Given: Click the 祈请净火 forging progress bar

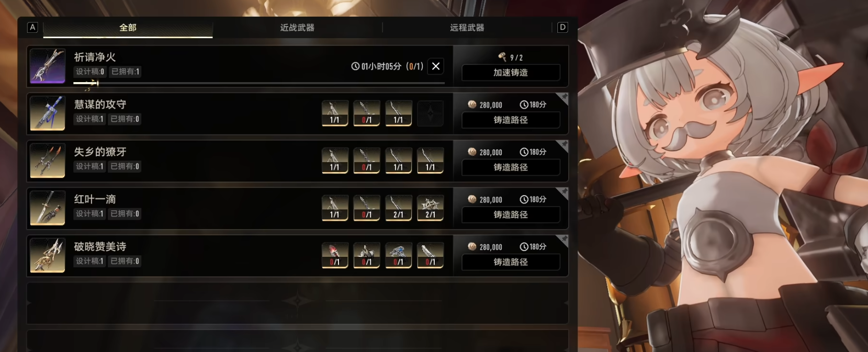Looking at the screenshot, I should tap(259, 83).
